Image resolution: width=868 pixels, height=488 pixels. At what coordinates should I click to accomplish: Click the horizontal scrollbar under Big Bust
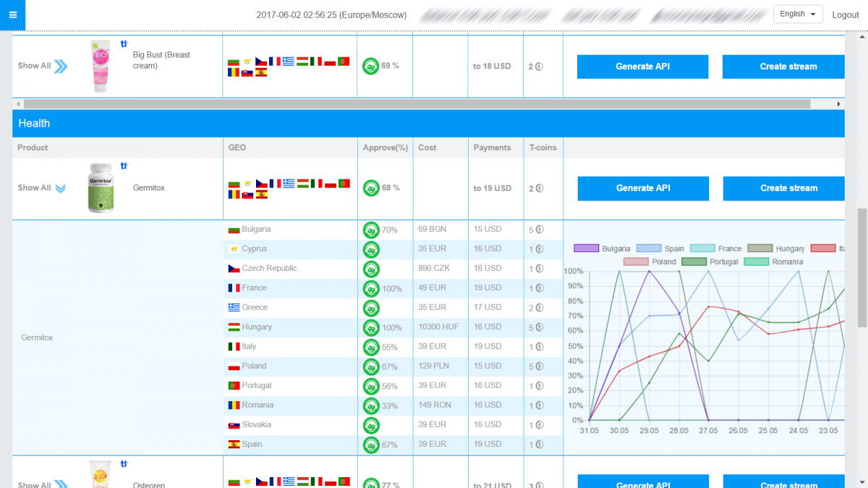click(x=420, y=104)
